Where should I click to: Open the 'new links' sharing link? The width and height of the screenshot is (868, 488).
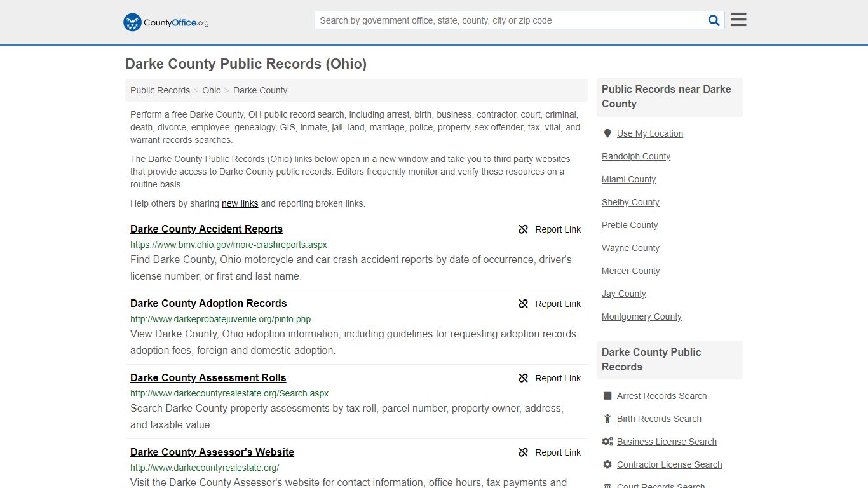pos(240,203)
